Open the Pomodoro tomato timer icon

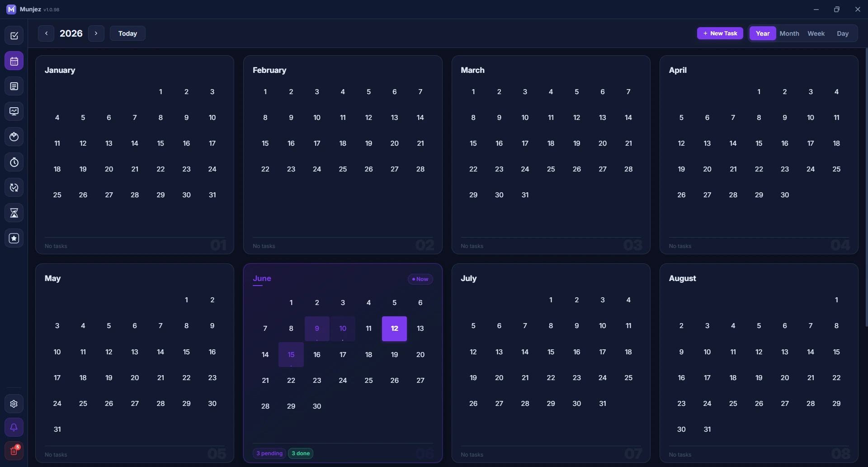(14, 137)
